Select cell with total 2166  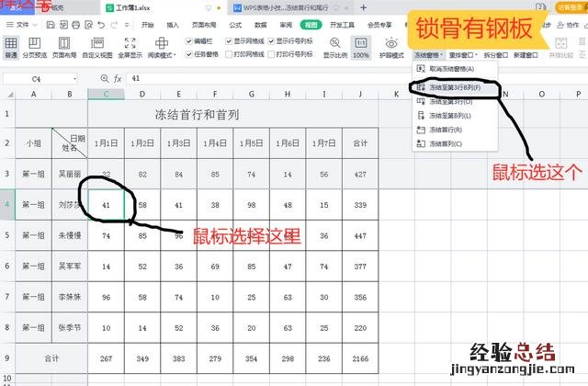pyautogui.click(x=360, y=358)
